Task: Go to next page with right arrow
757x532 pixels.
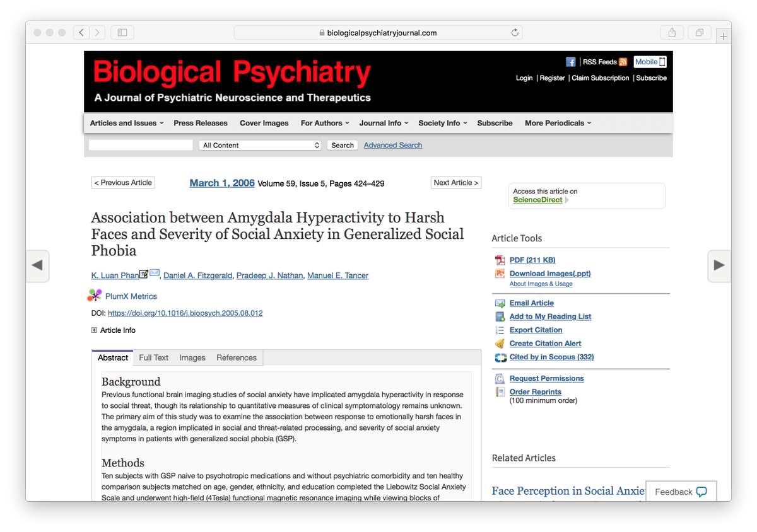Action: [719, 265]
